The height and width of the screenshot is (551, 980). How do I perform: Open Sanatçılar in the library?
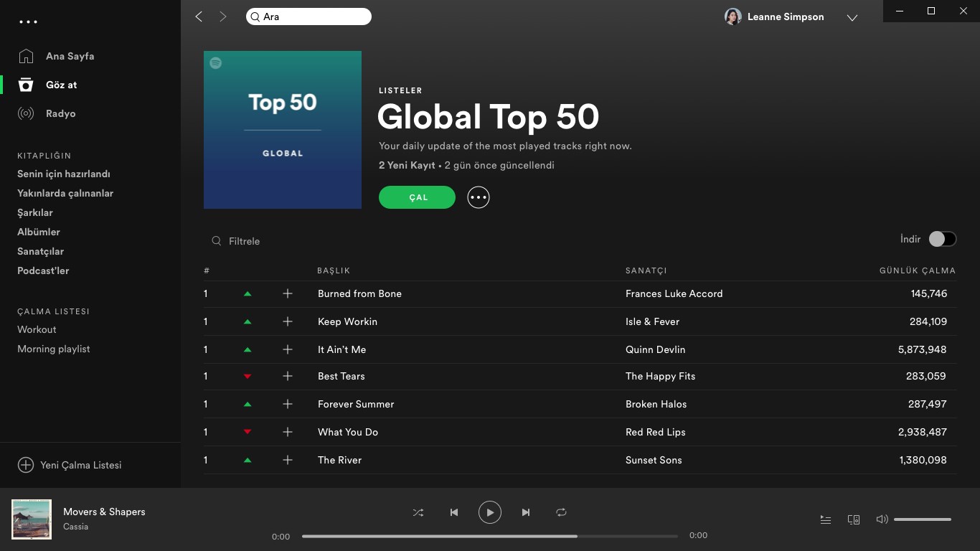pyautogui.click(x=41, y=251)
